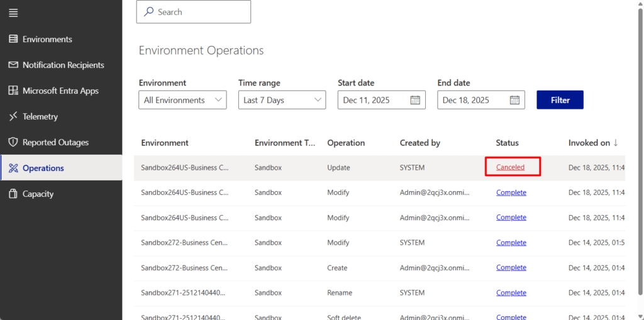Click the Reported Outages shield icon
644x320 pixels.
(13, 142)
